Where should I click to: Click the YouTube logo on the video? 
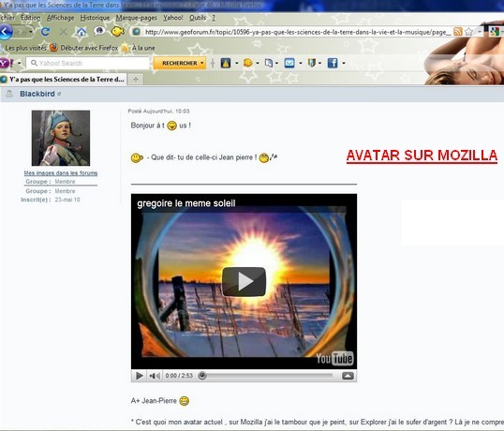(334, 358)
